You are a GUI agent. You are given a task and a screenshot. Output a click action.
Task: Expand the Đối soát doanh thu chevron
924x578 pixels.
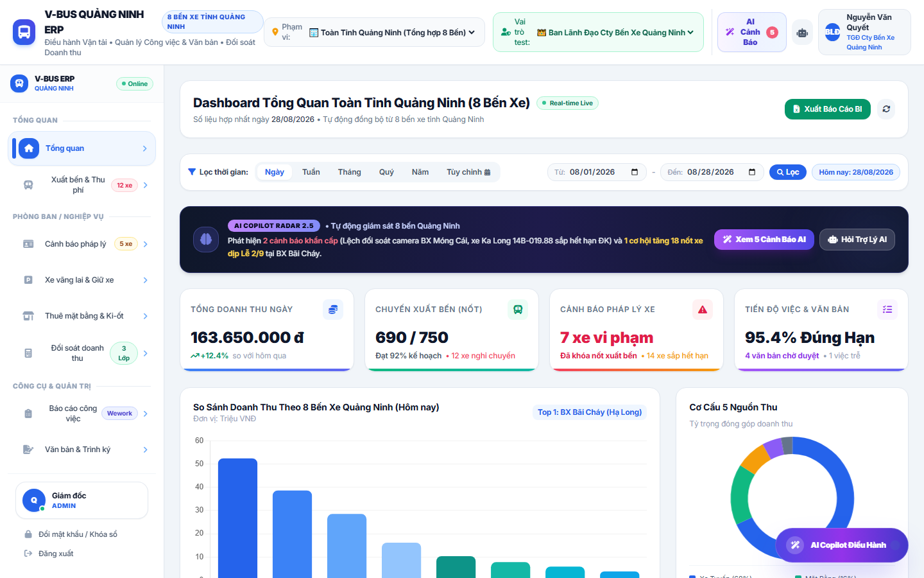(146, 353)
